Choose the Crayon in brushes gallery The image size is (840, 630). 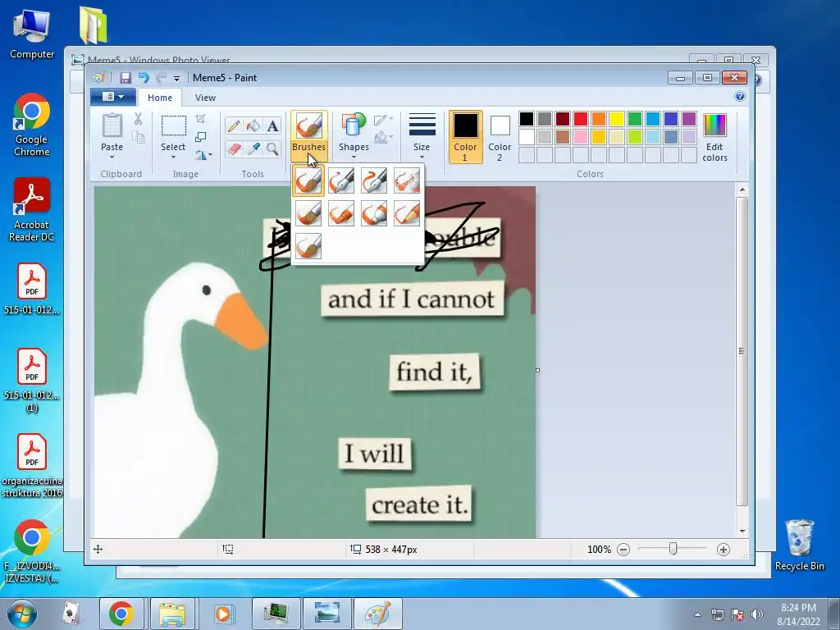341,213
